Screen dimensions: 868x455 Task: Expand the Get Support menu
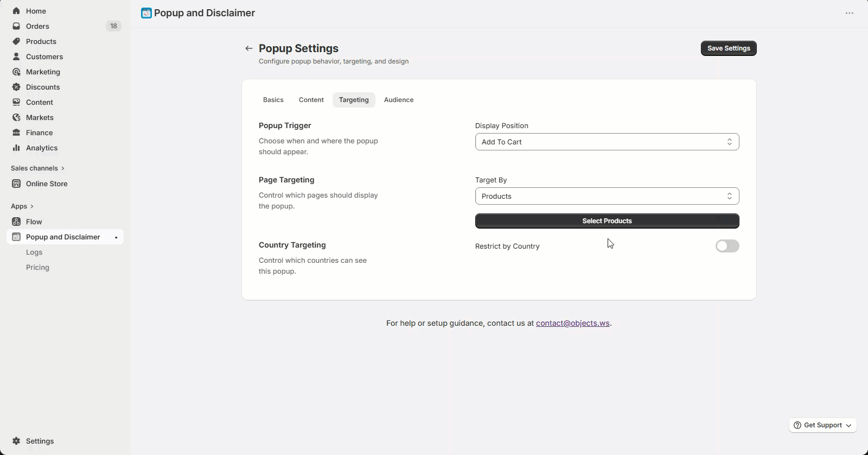(x=822, y=425)
